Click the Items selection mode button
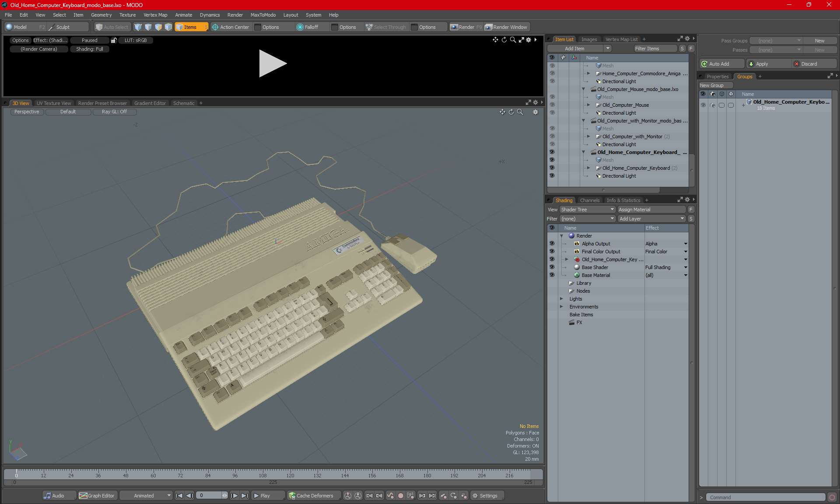This screenshot has height=504, width=840. (191, 27)
